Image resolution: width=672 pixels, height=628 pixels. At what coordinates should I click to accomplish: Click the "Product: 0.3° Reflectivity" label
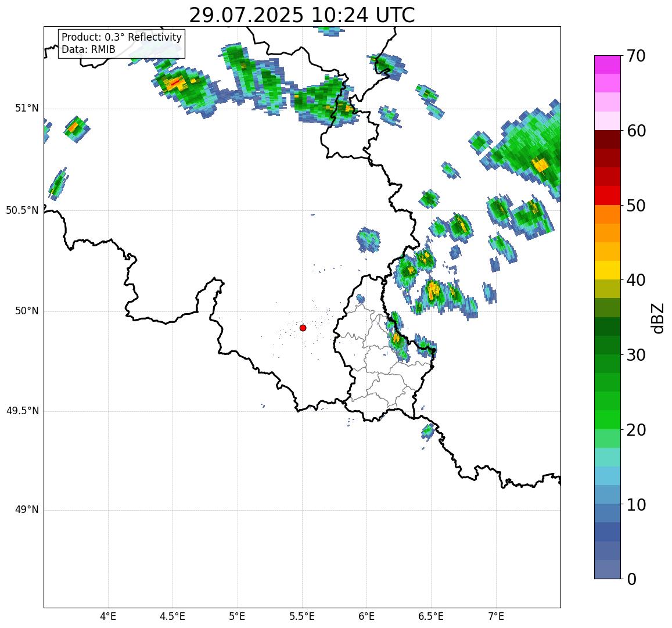click(x=122, y=37)
